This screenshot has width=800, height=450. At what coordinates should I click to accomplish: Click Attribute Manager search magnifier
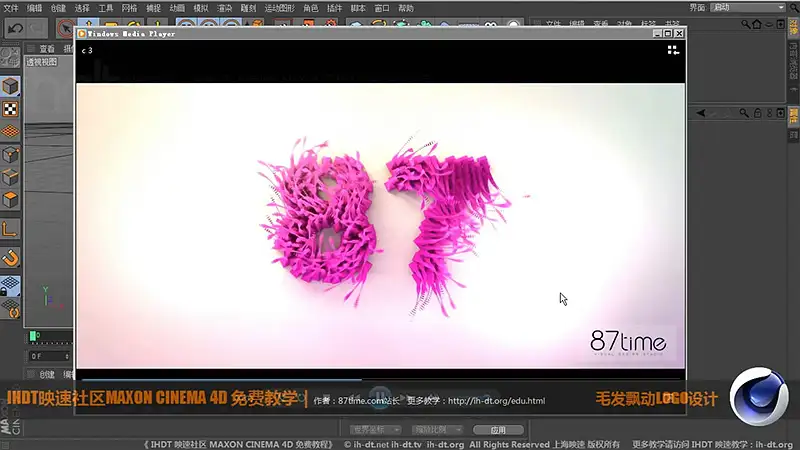tap(744, 113)
